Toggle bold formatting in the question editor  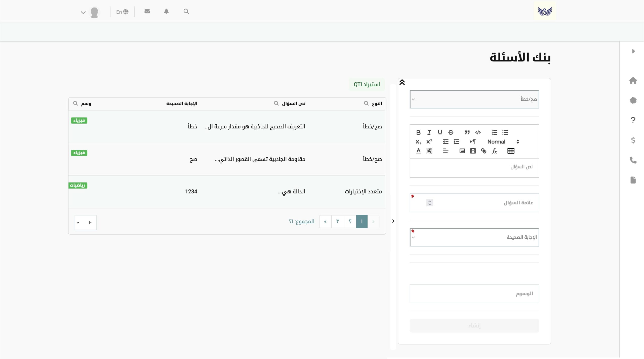pyautogui.click(x=418, y=132)
